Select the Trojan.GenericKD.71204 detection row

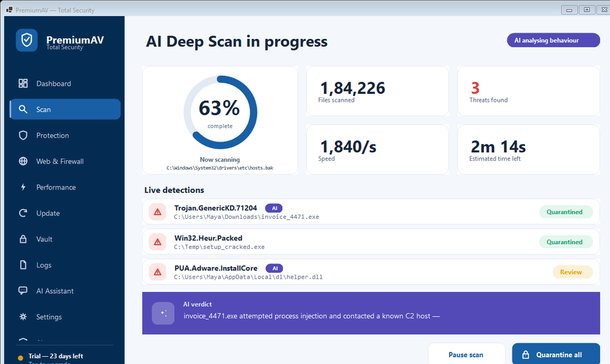pos(371,212)
